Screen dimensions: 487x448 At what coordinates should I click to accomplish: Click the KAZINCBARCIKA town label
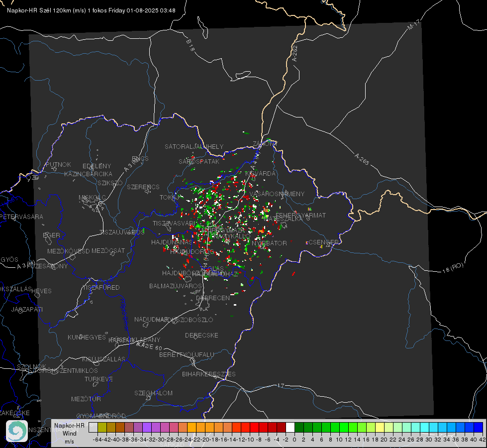(88, 174)
